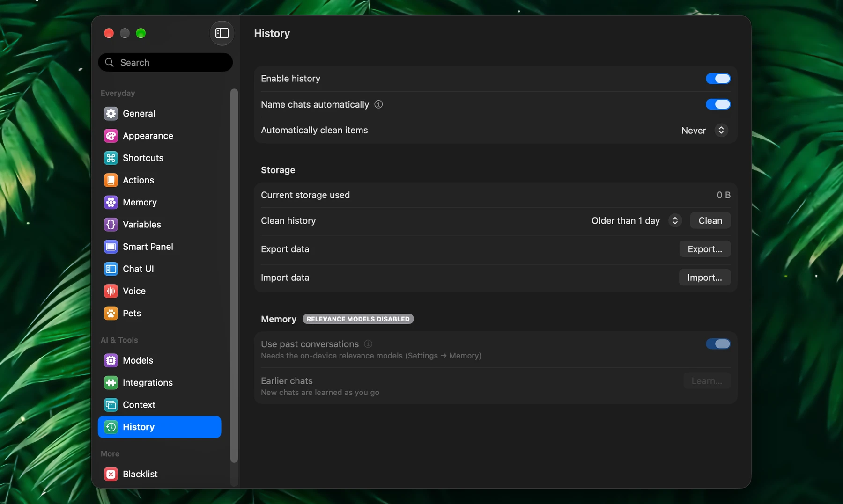Click the Export... button
The height and width of the screenshot is (504, 843).
pos(705,249)
